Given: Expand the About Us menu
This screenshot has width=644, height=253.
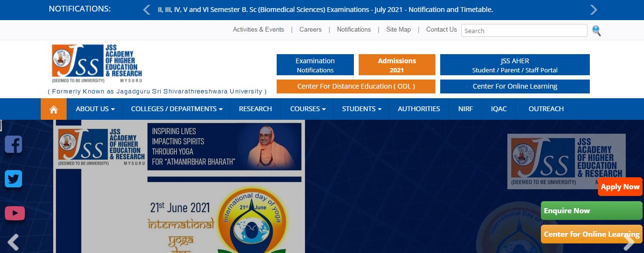Looking at the screenshot, I should pyautogui.click(x=95, y=109).
